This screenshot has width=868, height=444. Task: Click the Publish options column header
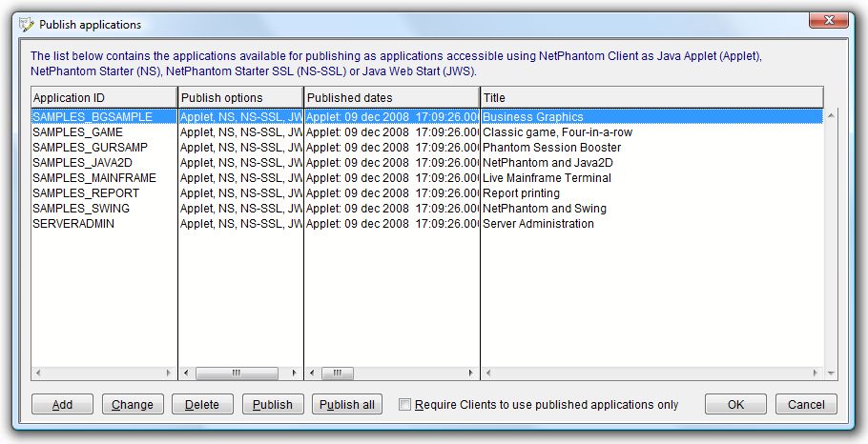[240, 97]
